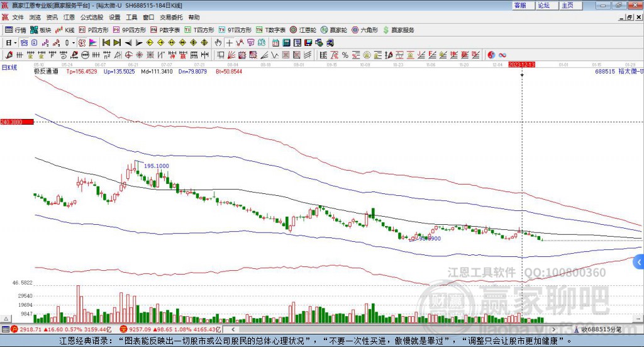Click the 2023-12-13 date marker on timeline
Viewport: 644px width, 347px height.
(x=521, y=64)
